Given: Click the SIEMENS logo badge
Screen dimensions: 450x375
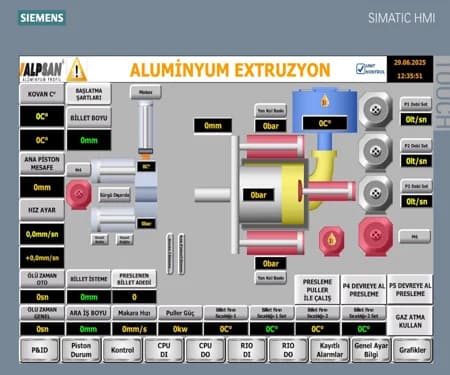Looking at the screenshot, I should (x=41, y=17).
